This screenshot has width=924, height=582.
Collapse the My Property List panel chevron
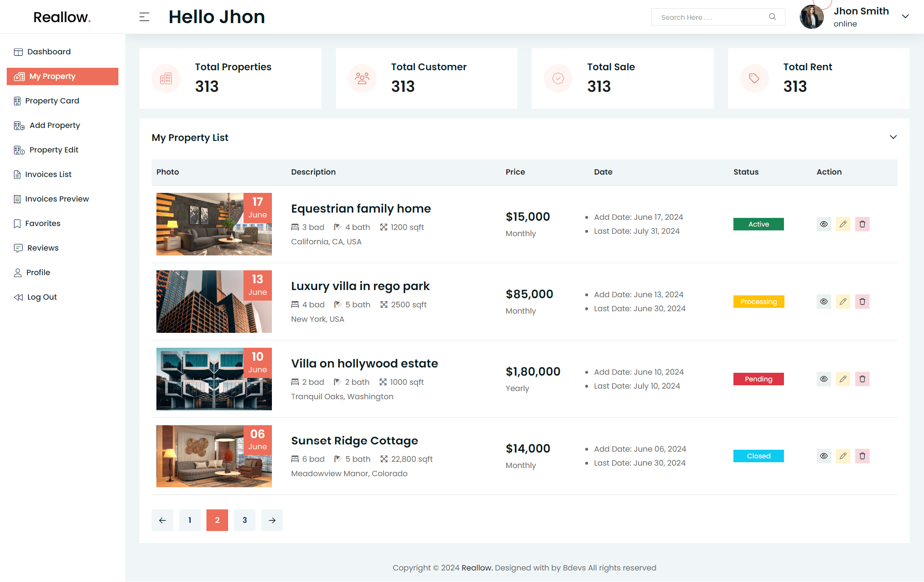tap(893, 137)
